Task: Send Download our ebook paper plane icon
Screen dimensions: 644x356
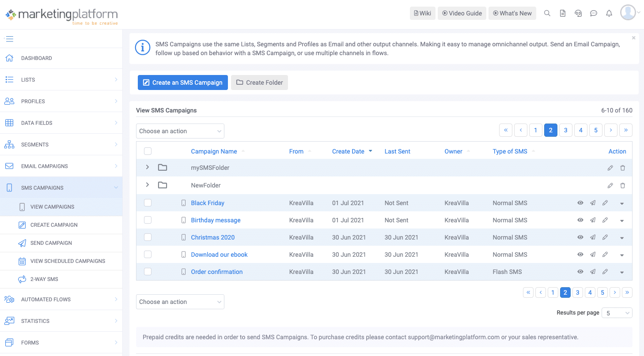Action: (593, 255)
